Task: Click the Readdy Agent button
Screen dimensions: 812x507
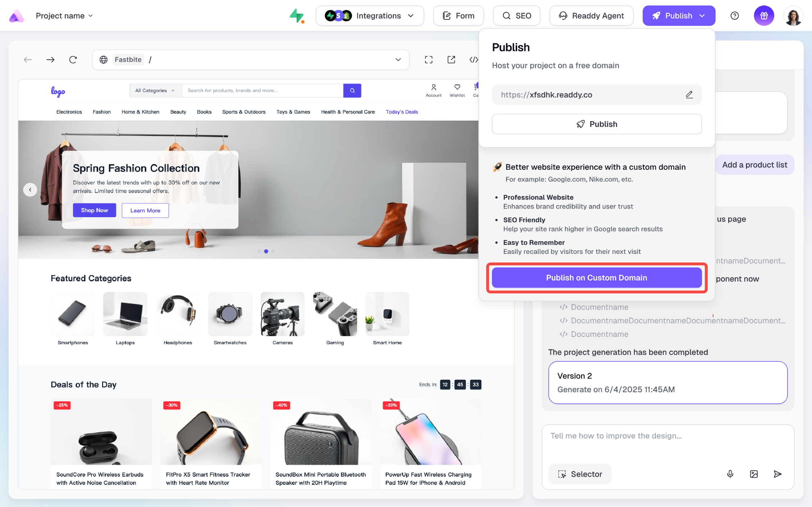Action: tap(591, 16)
